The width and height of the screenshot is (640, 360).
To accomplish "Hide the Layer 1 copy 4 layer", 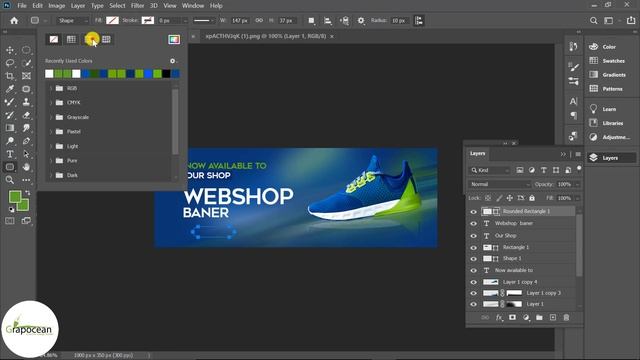I will 473,282.
